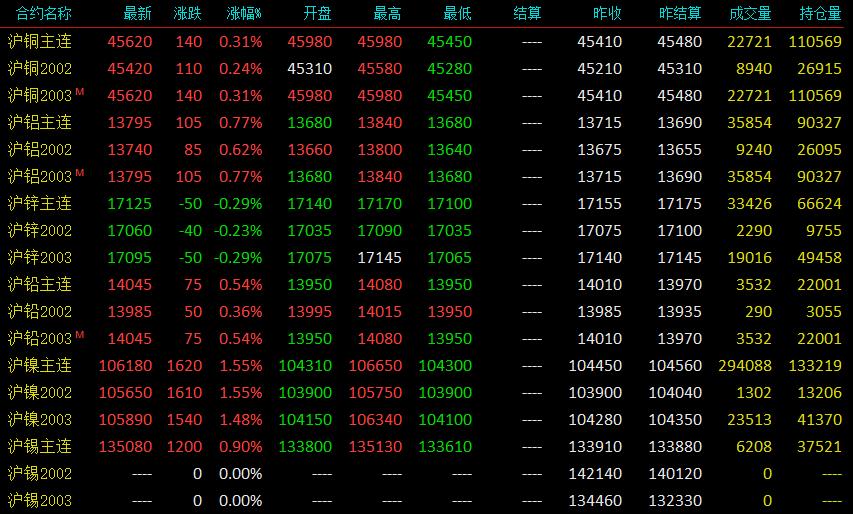Click the 最新 column header
Screen dimensions: 853x514
(138, 13)
